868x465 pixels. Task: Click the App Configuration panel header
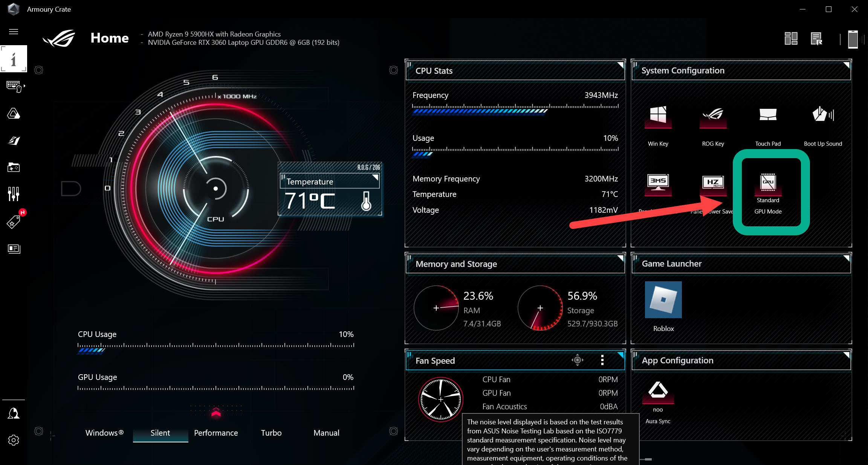click(x=741, y=360)
